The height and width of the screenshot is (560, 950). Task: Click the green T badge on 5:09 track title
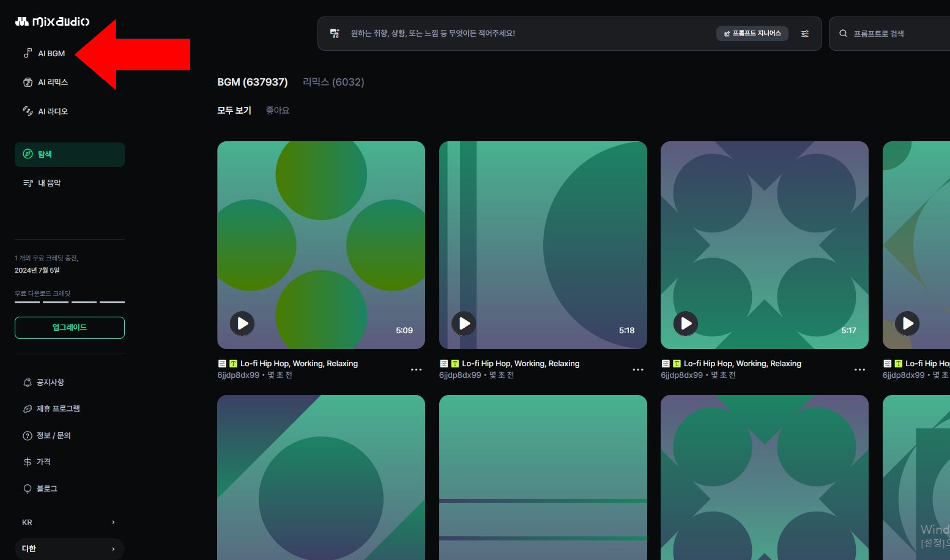pyautogui.click(x=233, y=364)
